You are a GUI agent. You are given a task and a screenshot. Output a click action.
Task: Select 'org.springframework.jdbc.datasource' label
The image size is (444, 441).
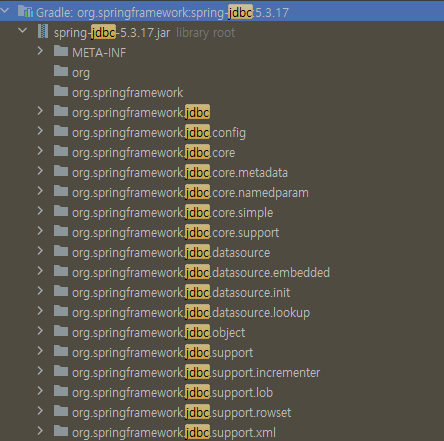171,253
